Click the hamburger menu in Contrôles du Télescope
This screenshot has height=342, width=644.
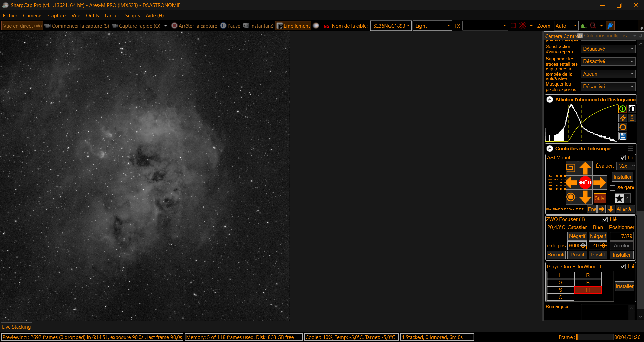[631, 149]
